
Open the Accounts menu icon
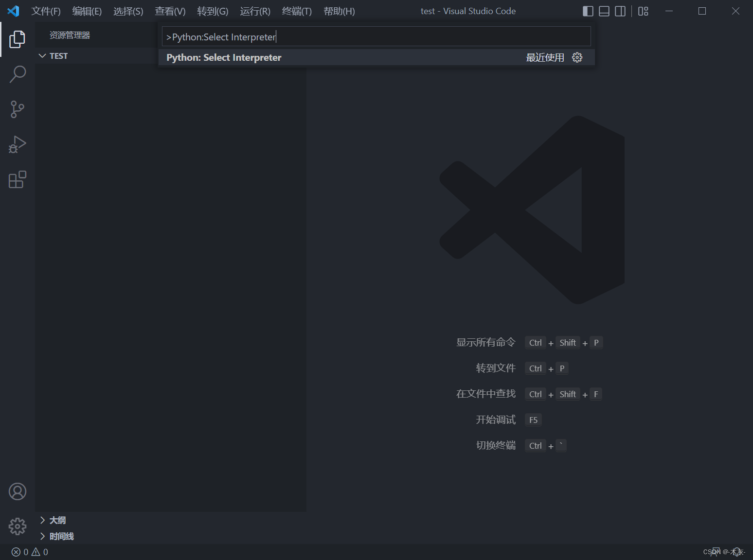point(18,491)
